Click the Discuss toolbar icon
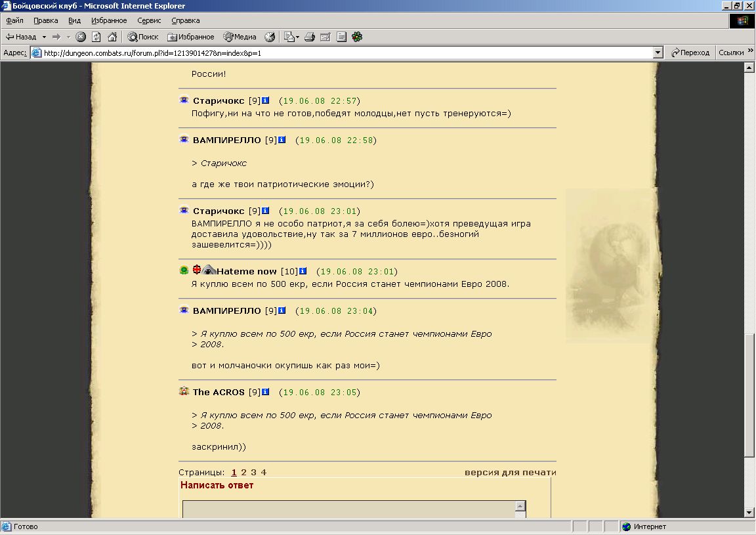Viewport: 756px width, 535px height. (341, 37)
